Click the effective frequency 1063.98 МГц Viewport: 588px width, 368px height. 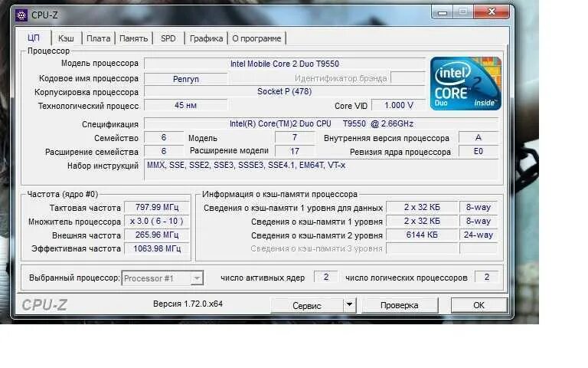click(x=157, y=248)
